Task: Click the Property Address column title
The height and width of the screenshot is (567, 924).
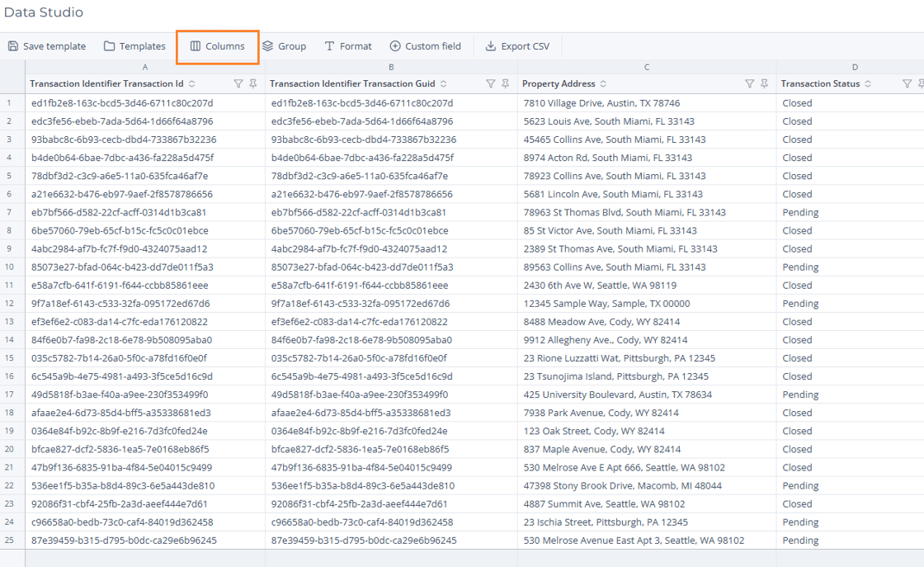Action: [x=559, y=83]
